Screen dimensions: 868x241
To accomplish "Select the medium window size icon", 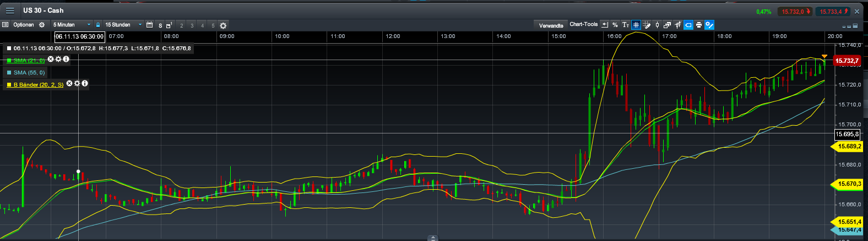I will (x=850, y=26).
